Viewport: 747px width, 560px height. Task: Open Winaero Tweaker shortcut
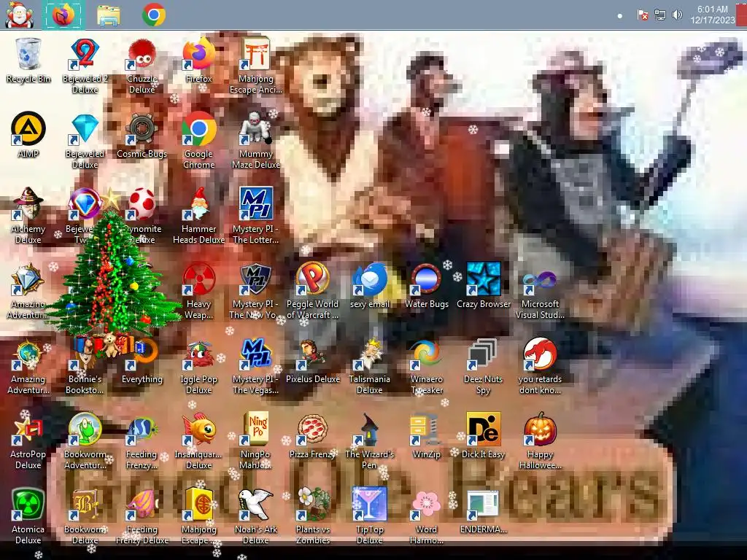426,366
